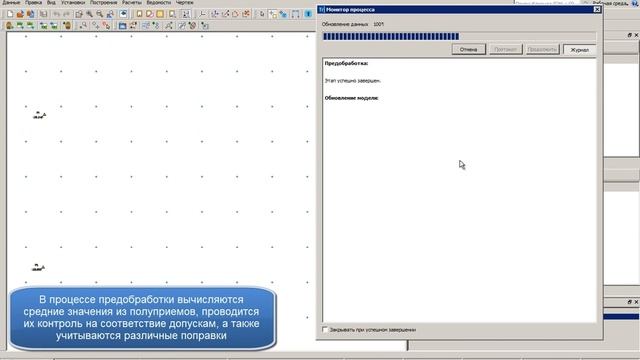
Task: Click Рабочая среда label at top right
Action: click(611, 3)
